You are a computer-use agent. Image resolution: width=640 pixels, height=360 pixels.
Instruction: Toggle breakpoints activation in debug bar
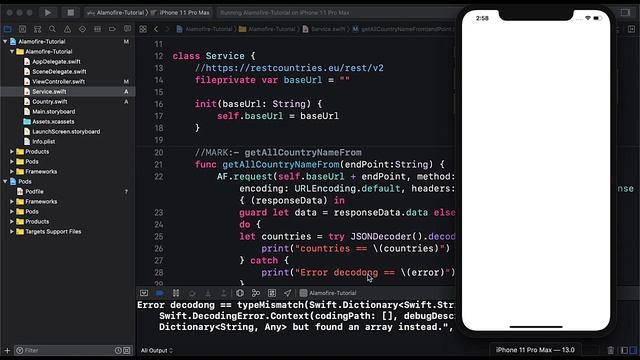click(x=160, y=293)
